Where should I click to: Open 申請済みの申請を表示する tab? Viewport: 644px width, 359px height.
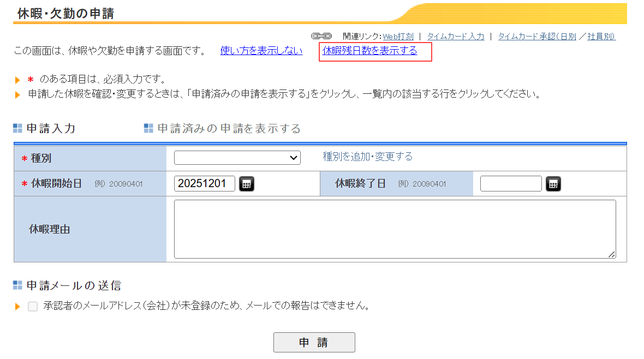pyautogui.click(x=229, y=129)
